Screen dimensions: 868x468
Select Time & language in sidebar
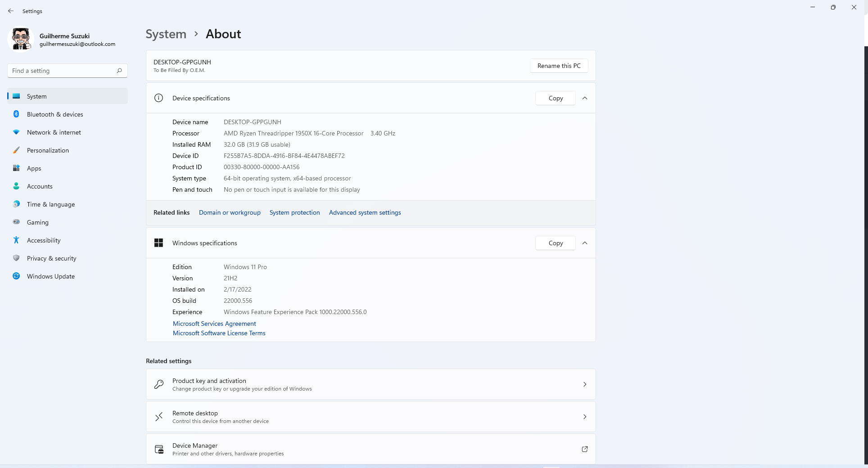click(50, 204)
